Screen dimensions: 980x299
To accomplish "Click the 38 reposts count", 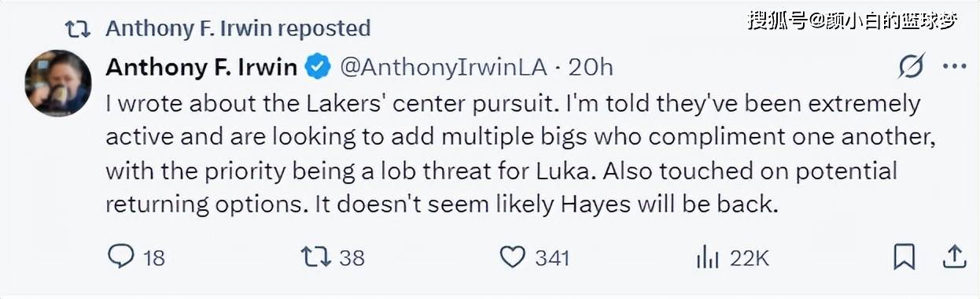I will point(352,258).
